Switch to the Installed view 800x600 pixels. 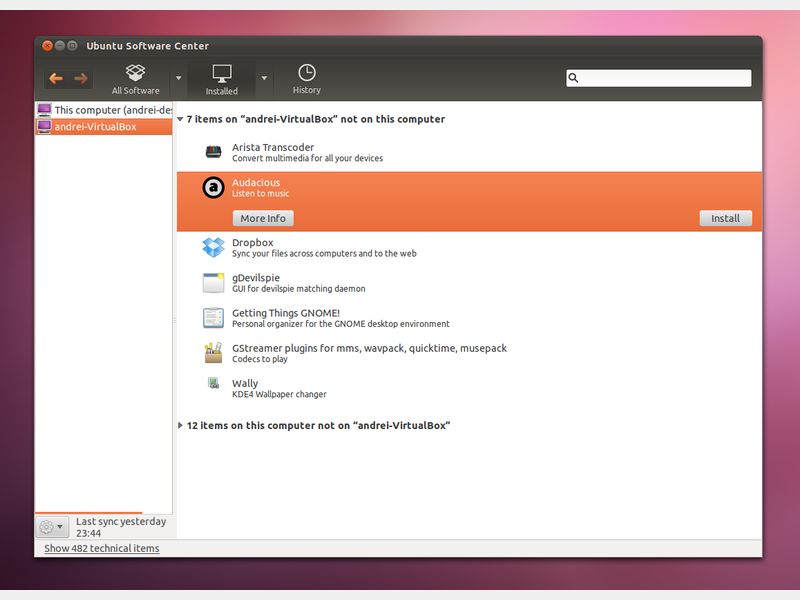tap(221, 80)
